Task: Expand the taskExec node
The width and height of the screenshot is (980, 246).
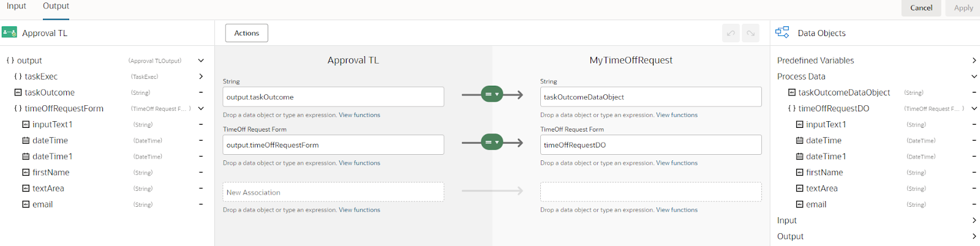Action: [x=201, y=76]
